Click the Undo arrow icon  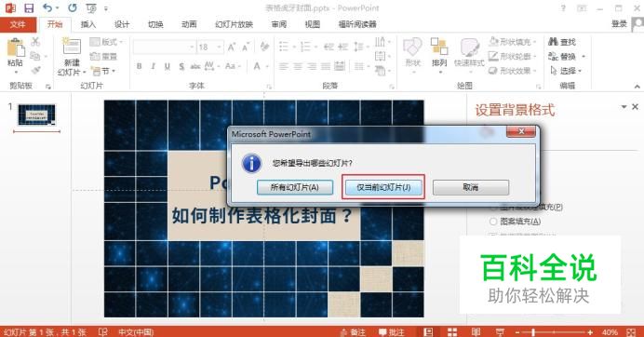[47, 7]
